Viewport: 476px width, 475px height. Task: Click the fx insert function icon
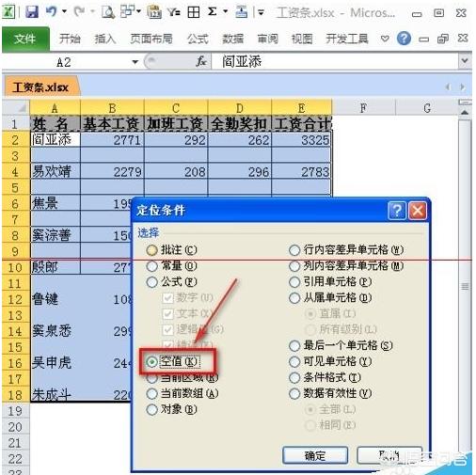coord(201,61)
